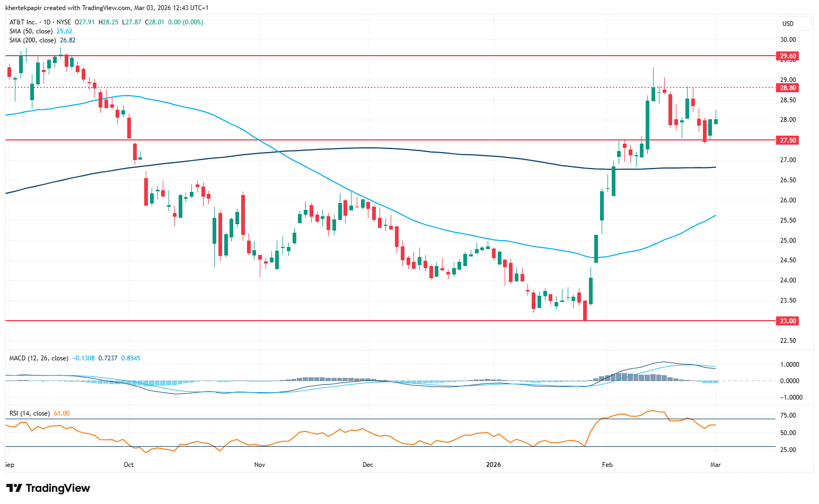Select the SMA (200, close) legend label
Viewport: 819px width, 504px height.
(x=32, y=40)
